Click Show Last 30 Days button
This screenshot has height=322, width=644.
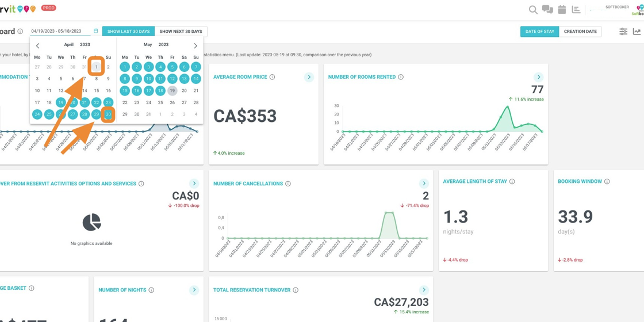128,32
